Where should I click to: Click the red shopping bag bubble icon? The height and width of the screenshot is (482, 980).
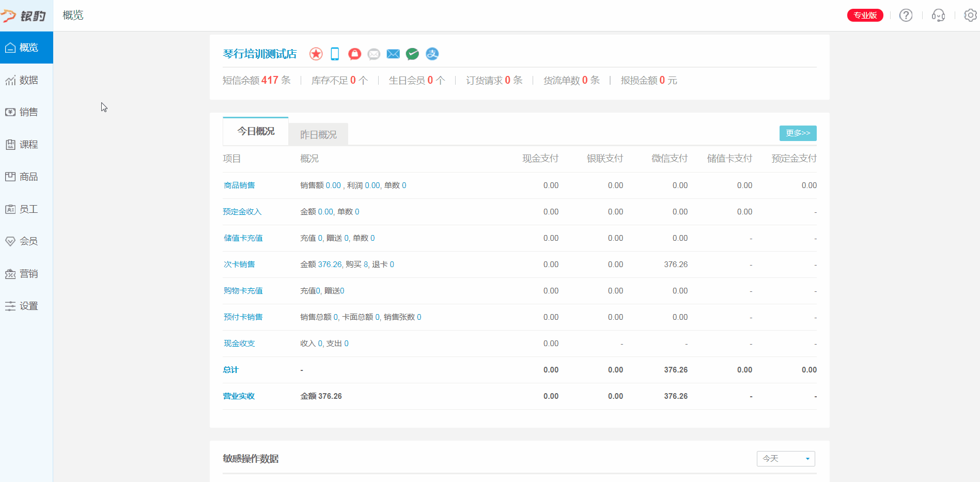[x=354, y=54]
